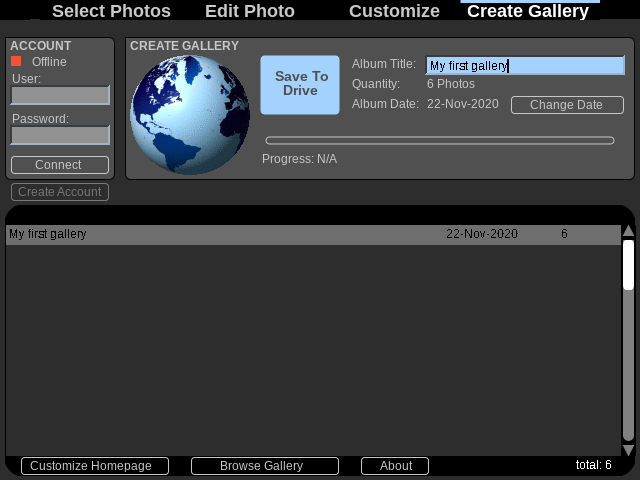Click the 22-Nov-2020 date in the gallery row
This screenshot has width=640, height=480.
482,234
